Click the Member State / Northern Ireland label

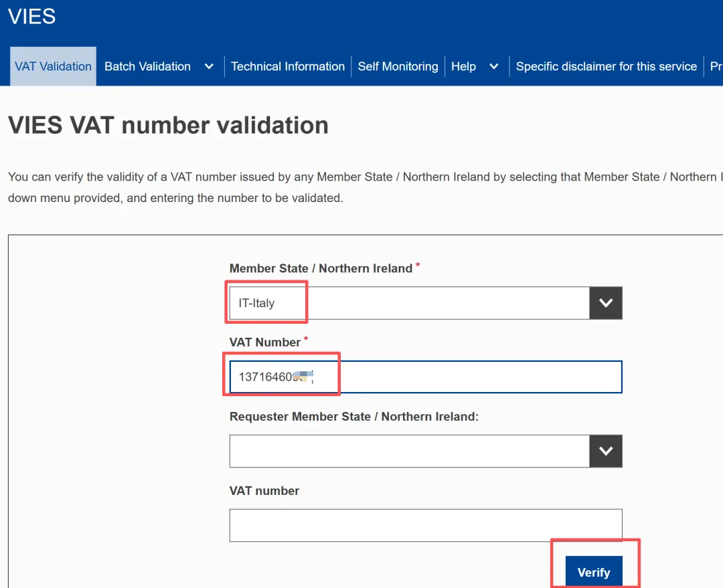(321, 268)
